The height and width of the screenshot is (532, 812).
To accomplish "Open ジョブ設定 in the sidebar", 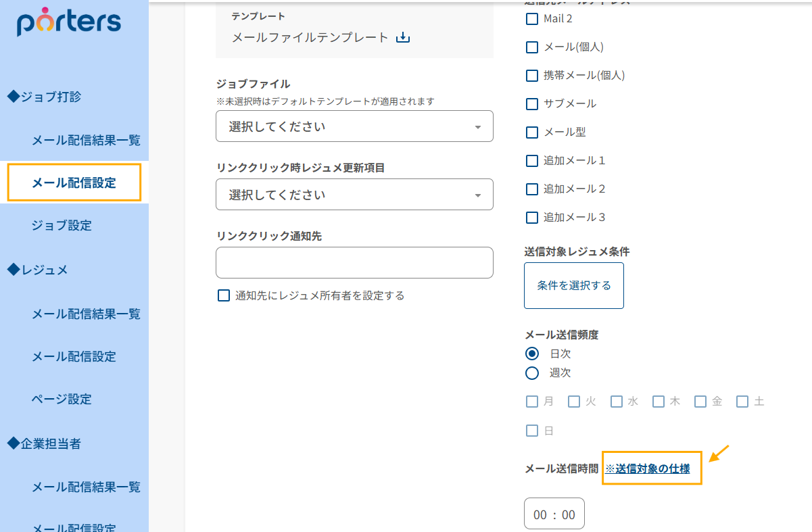I will (62, 226).
